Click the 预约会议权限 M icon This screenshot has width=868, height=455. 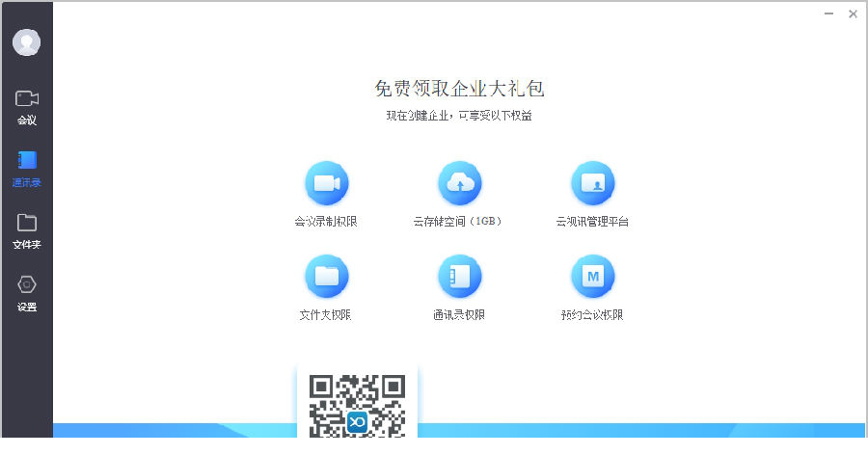click(x=593, y=277)
